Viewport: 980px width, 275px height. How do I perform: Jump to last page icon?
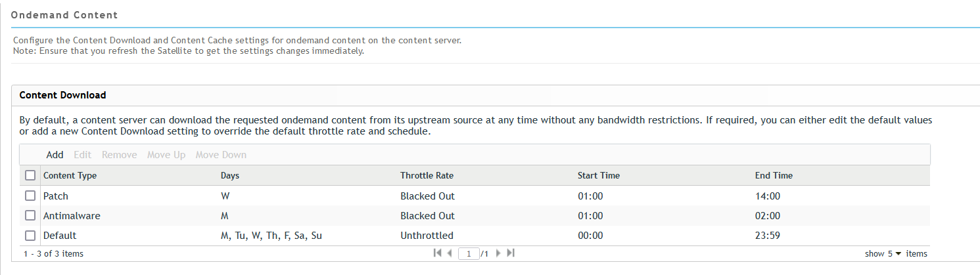pyautogui.click(x=511, y=253)
